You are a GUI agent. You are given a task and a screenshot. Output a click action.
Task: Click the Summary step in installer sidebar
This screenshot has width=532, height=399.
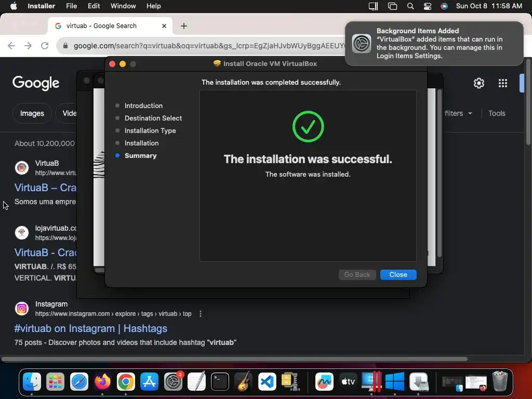(140, 156)
